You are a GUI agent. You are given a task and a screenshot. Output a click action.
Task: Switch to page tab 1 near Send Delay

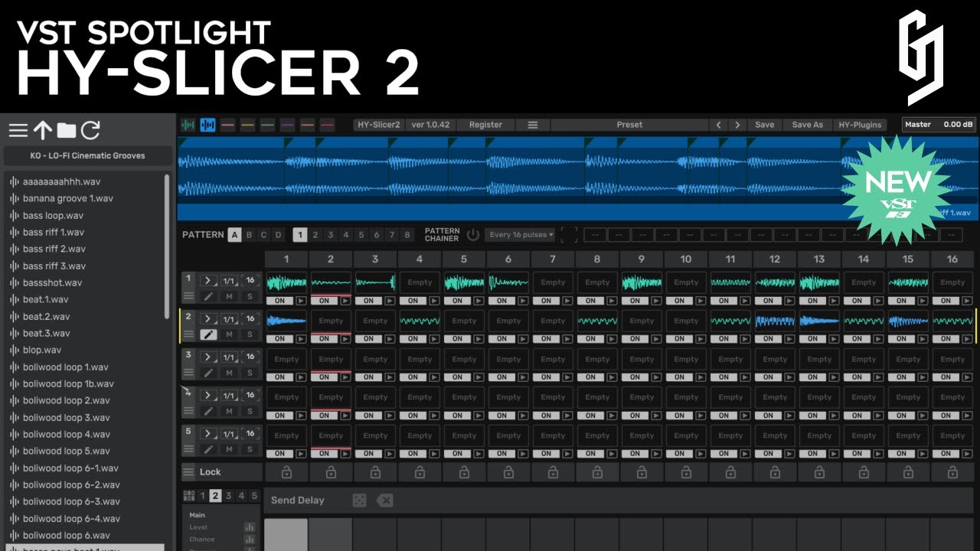click(202, 496)
